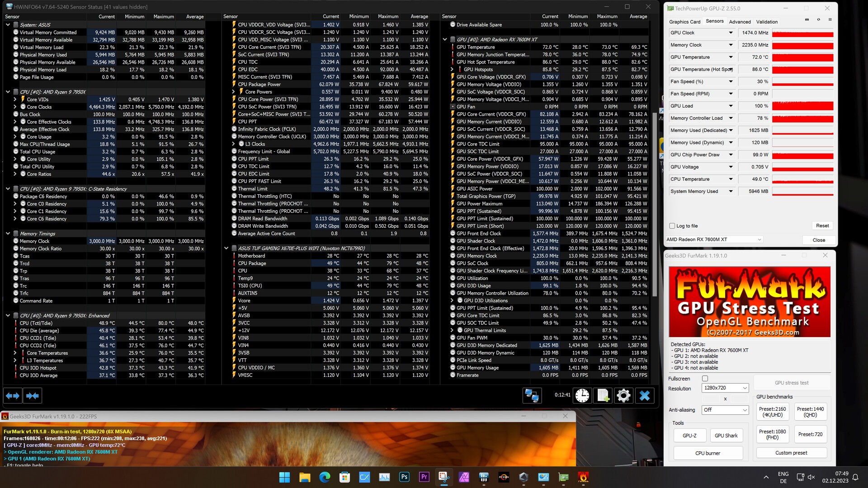Screen dimensions: 868x488
Task: Click the network monitors icon in HWiNFO
Action: click(532, 396)
